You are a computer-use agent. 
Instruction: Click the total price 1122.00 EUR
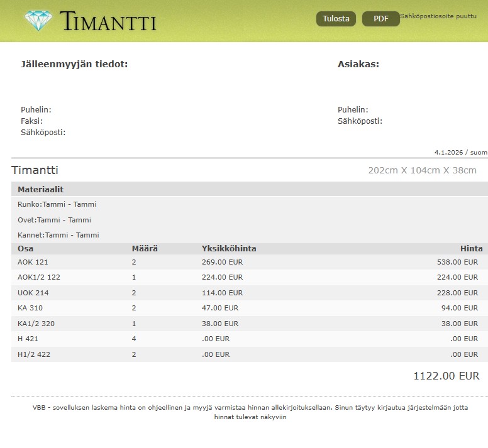pos(446,376)
